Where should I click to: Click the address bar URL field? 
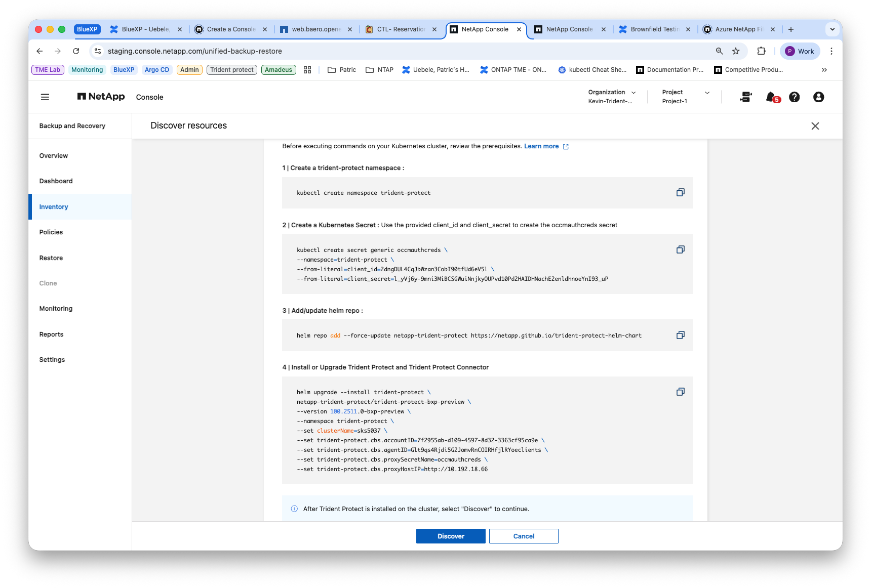point(405,51)
